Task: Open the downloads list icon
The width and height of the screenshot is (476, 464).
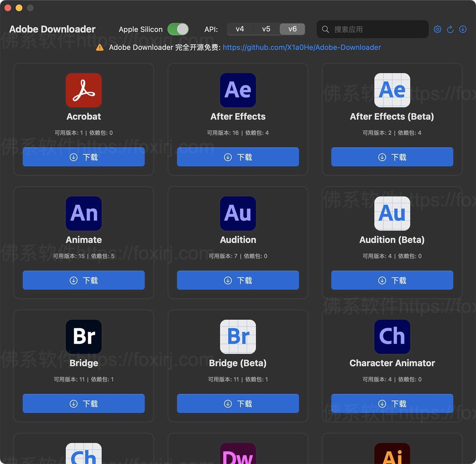Action: pos(463,29)
